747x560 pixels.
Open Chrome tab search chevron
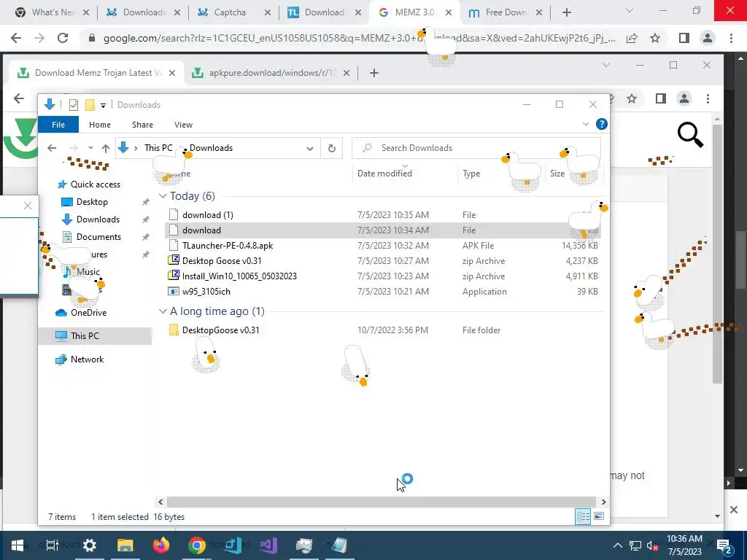coord(630,10)
